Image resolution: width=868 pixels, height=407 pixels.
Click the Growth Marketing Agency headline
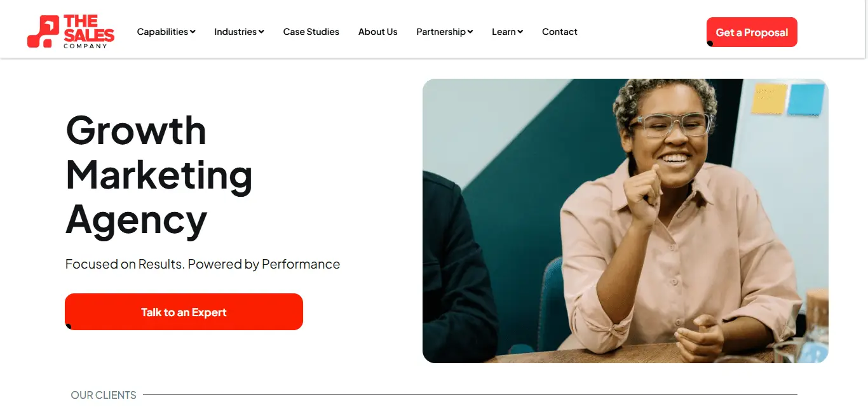click(159, 175)
